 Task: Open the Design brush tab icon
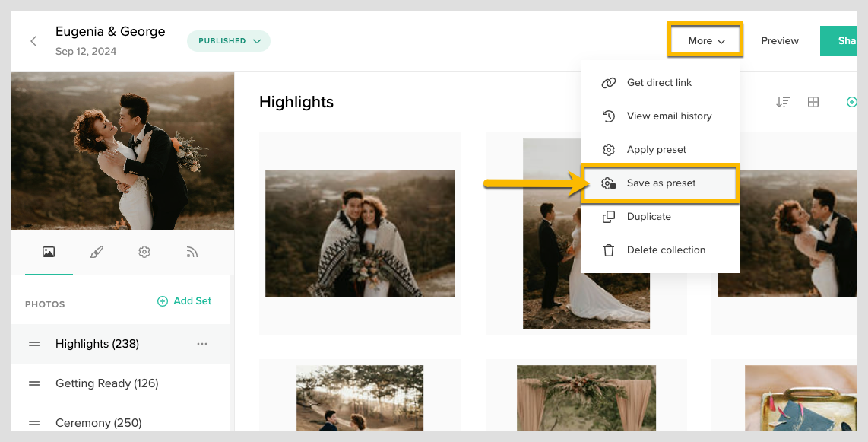click(x=97, y=252)
